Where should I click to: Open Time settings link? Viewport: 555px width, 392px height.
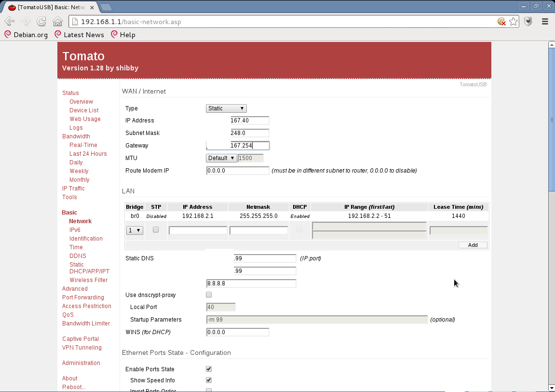point(76,247)
